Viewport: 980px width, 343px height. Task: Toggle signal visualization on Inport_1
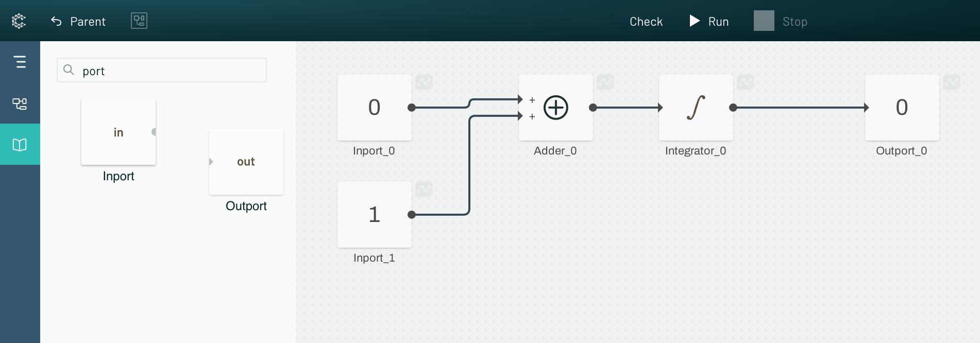click(424, 189)
